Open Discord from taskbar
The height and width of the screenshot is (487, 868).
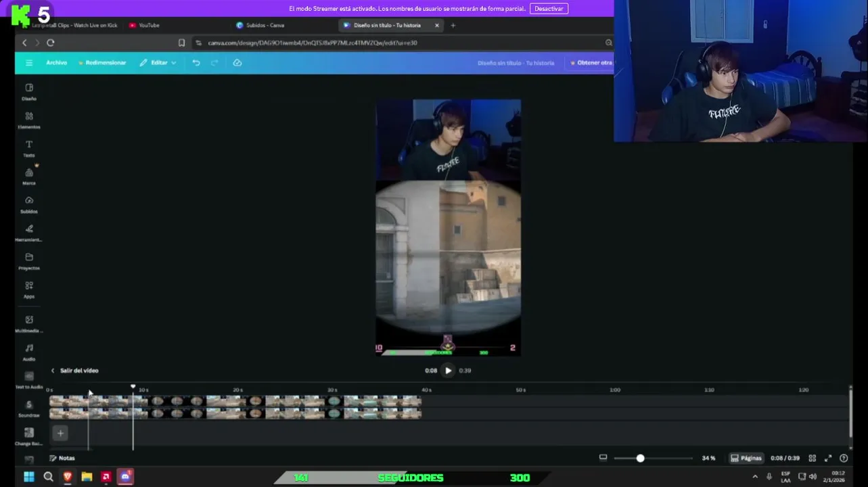[x=125, y=477]
